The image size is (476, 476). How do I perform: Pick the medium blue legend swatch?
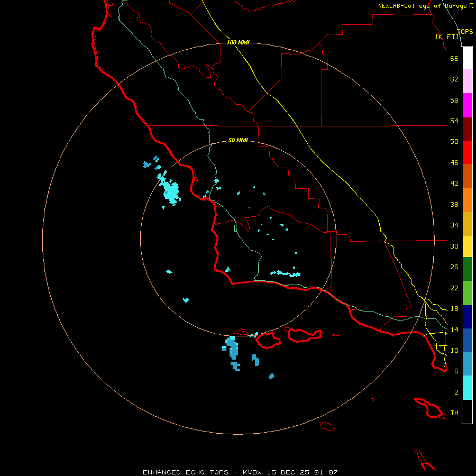click(467, 340)
